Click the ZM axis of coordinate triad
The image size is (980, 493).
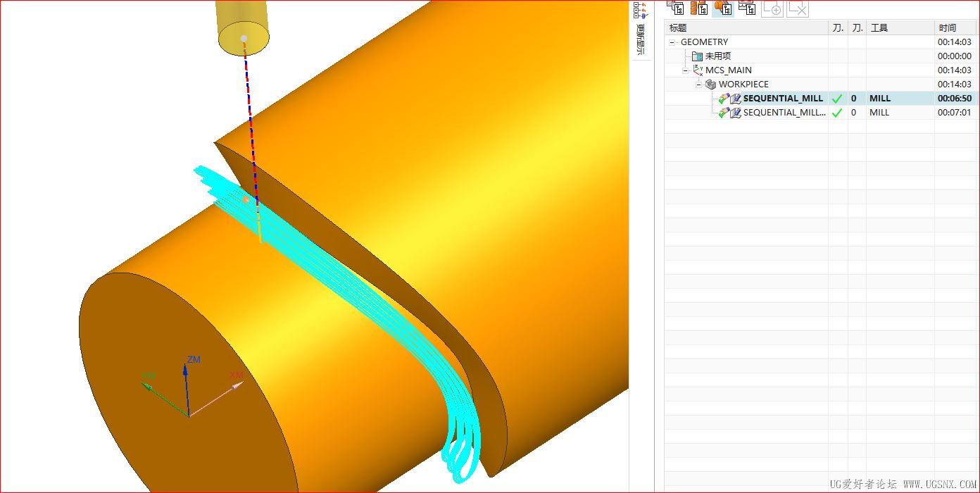click(187, 389)
